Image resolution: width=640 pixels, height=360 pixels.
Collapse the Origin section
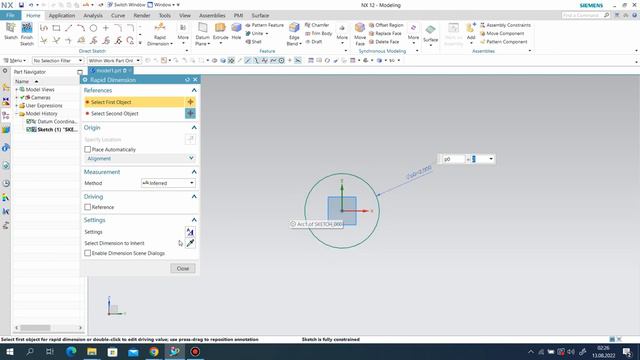click(194, 128)
